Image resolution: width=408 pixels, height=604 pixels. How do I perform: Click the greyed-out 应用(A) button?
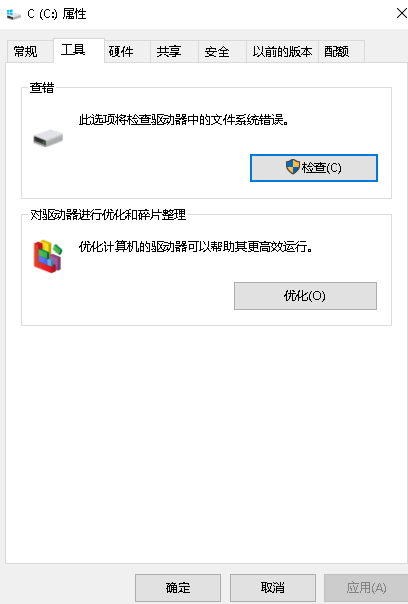point(366,587)
